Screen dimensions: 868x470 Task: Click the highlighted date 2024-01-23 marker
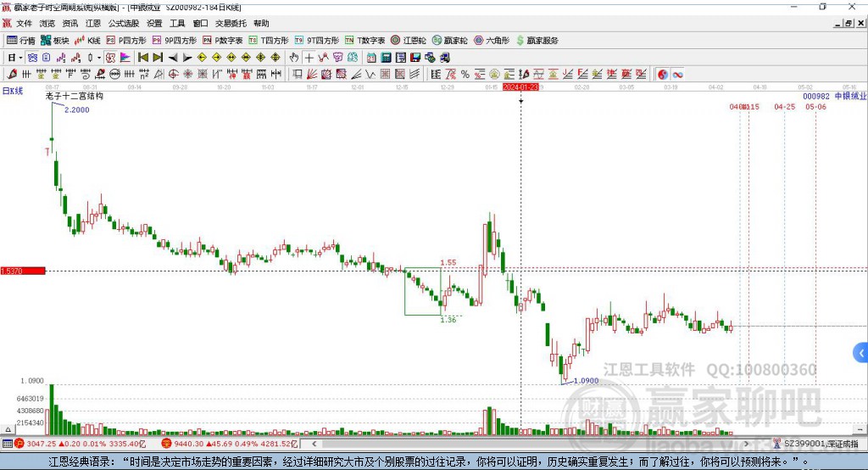(x=520, y=87)
